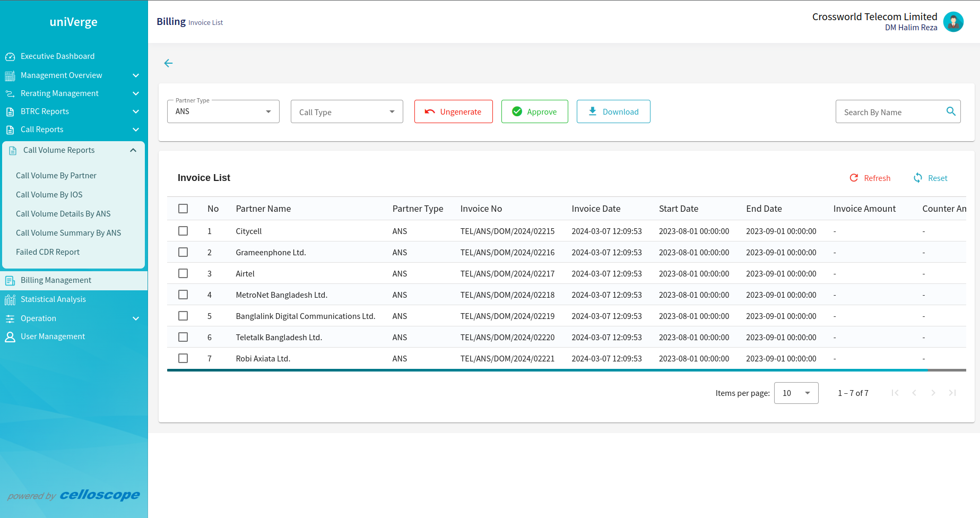Screen dimensions: 980x518
Task: Click the Invoice No column header
Action: (481, 209)
